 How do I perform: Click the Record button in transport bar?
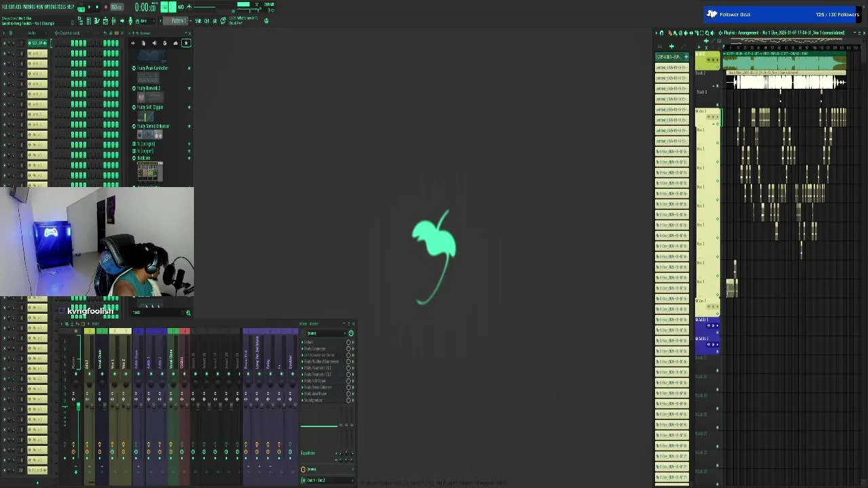click(106, 7)
